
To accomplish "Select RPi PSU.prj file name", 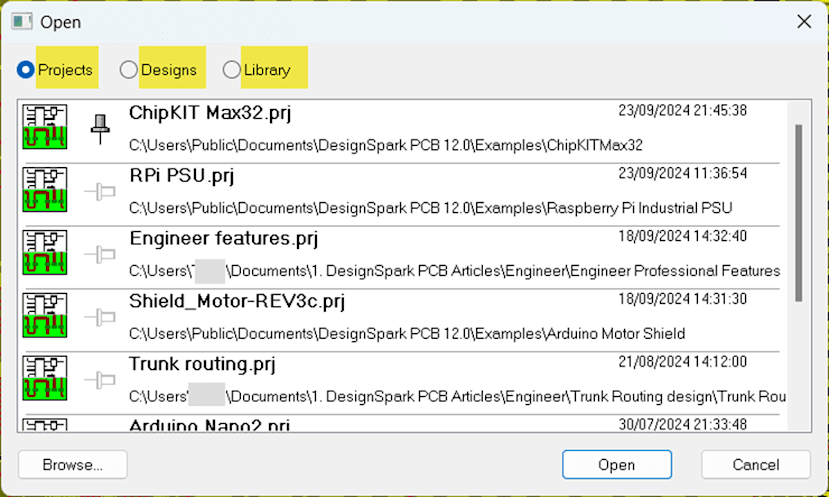I will pyautogui.click(x=181, y=176).
